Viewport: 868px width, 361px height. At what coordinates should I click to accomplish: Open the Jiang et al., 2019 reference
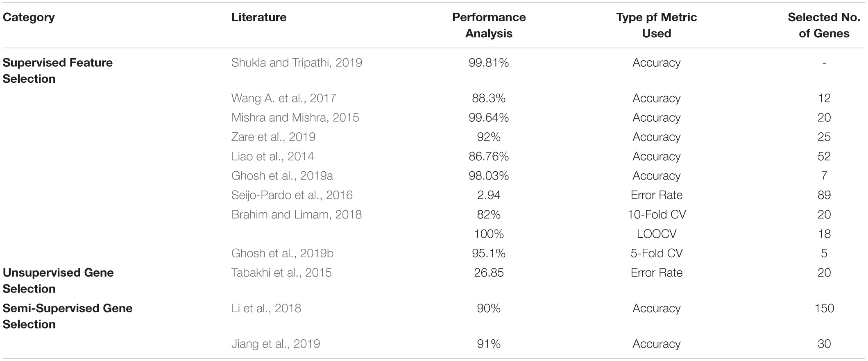coord(275,344)
